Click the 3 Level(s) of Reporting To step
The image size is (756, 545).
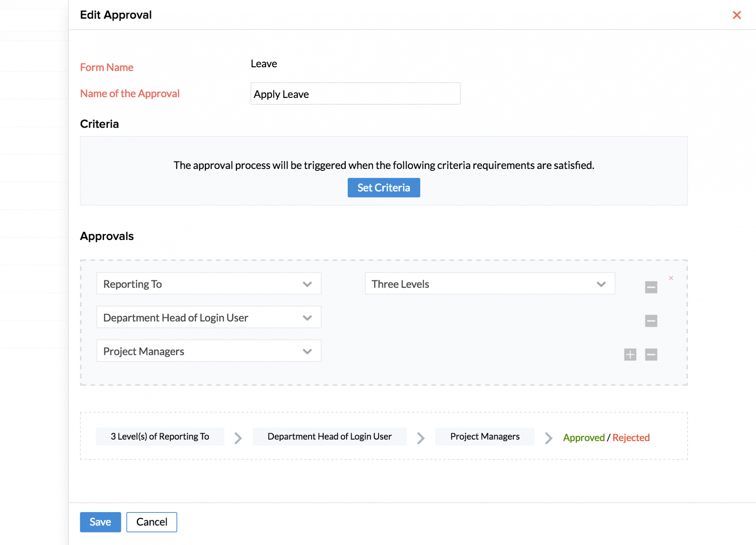pos(160,437)
